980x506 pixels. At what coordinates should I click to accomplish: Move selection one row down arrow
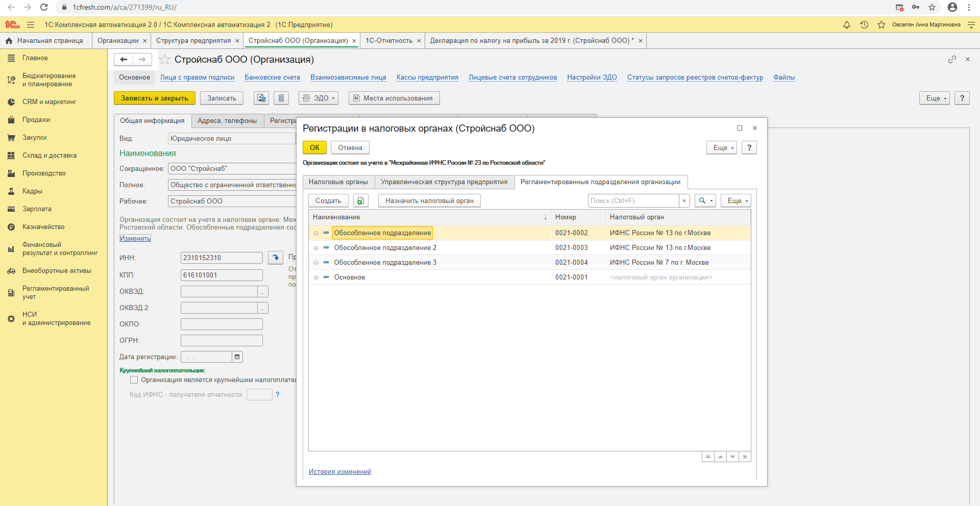point(732,457)
